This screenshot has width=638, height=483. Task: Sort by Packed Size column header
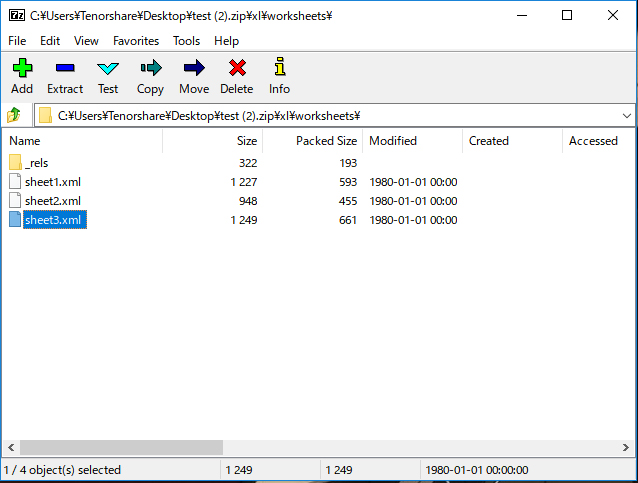(x=326, y=141)
